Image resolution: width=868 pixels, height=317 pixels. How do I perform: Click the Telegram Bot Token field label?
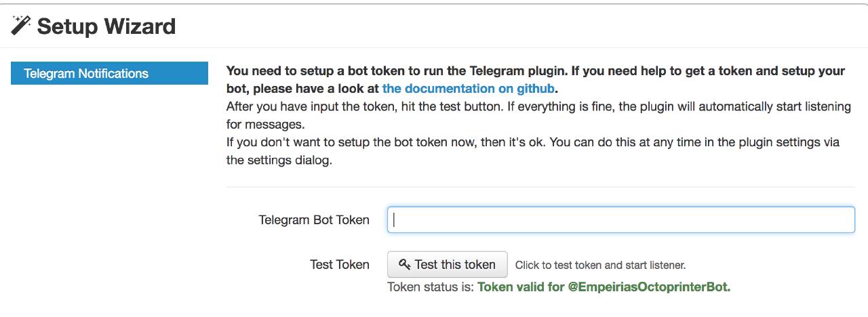(x=313, y=220)
